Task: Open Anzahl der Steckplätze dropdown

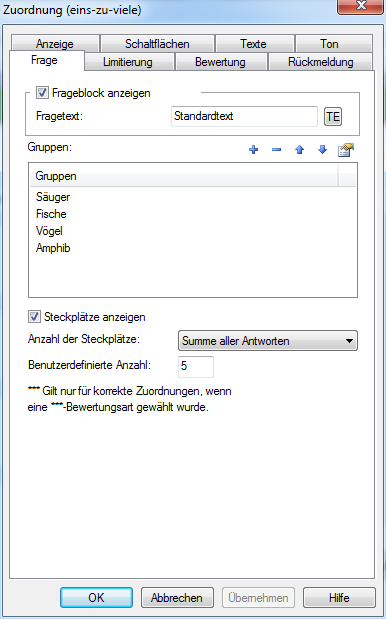Action: click(x=268, y=341)
